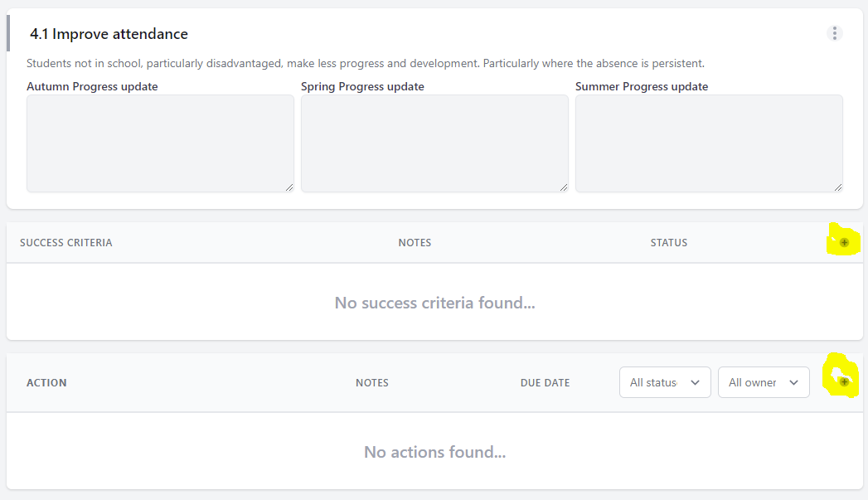Add a new success criteria with plus icon
Viewport: 868px width, 500px height.
point(845,243)
